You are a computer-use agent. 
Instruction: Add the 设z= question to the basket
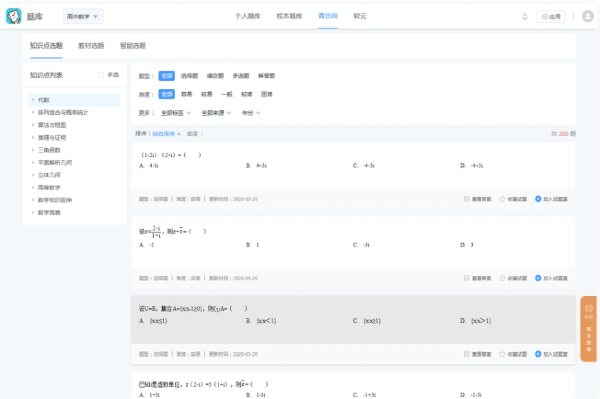click(551, 278)
